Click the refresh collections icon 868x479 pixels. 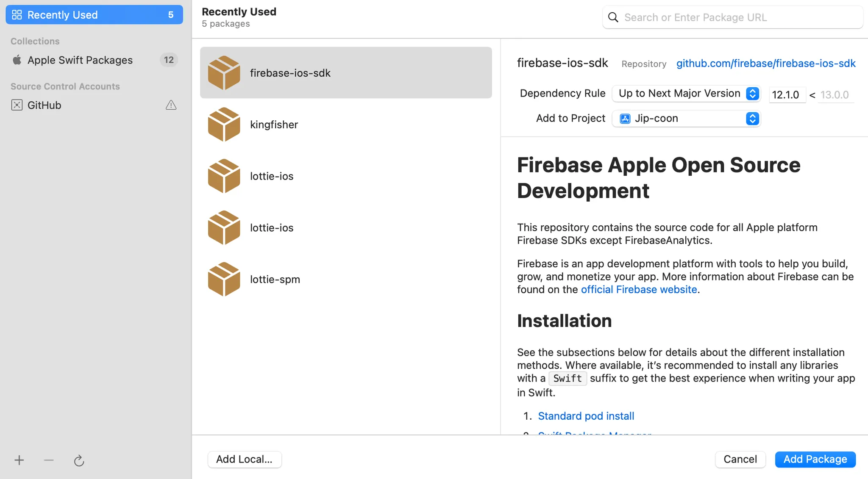tap(79, 460)
